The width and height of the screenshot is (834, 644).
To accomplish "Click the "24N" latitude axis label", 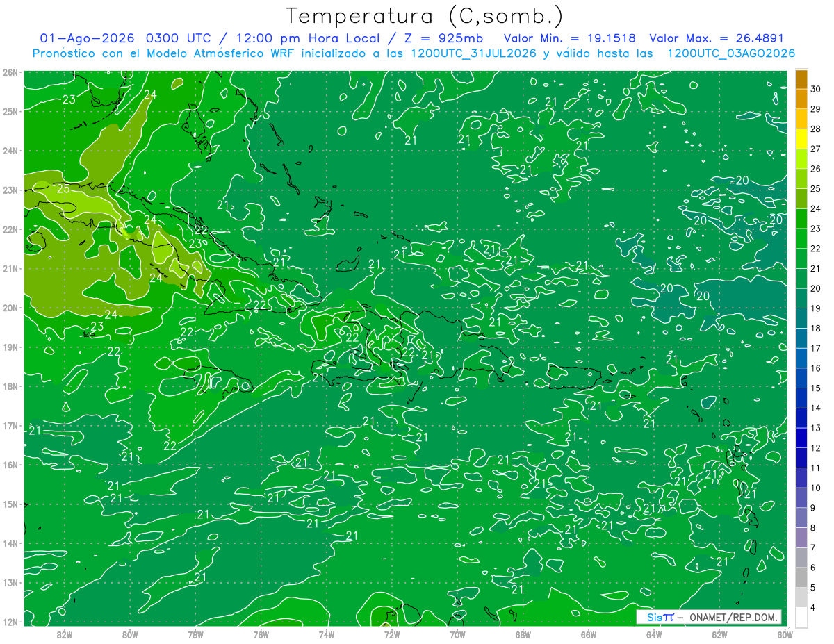I will [10, 151].
